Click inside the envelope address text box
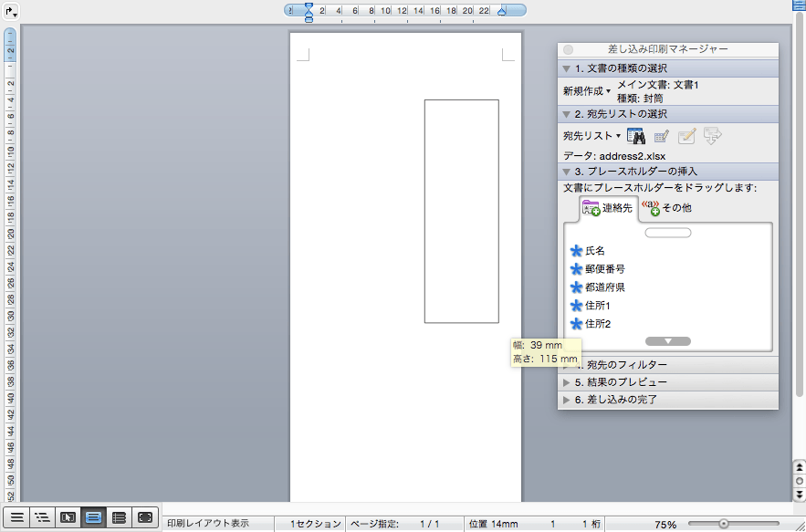Screen dimensions: 806x532 coord(462,212)
